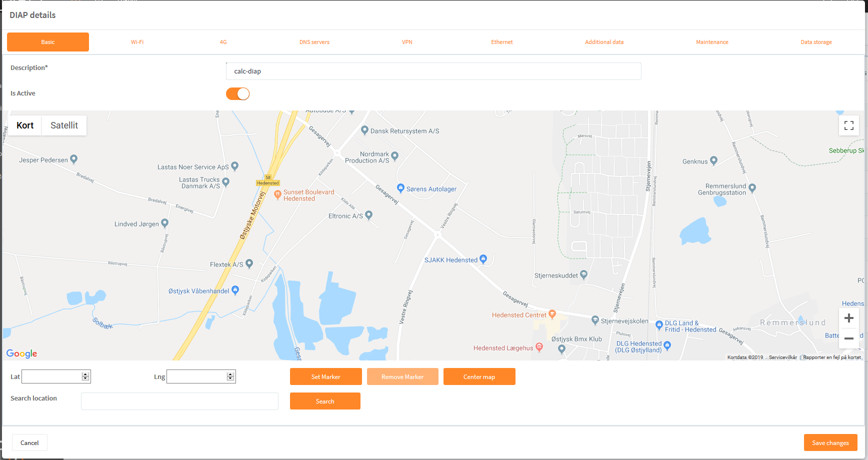This screenshot has width=868, height=460.
Task: Click the Genknus map pin
Action: (714, 160)
